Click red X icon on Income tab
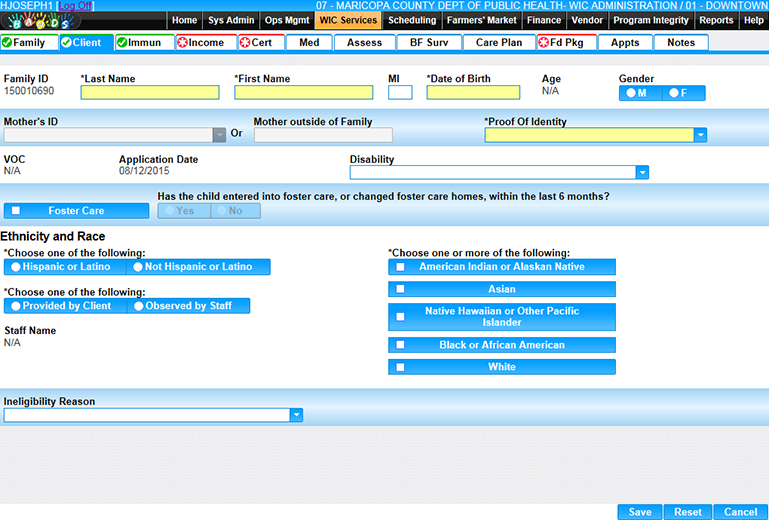 [x=182, y=43]
